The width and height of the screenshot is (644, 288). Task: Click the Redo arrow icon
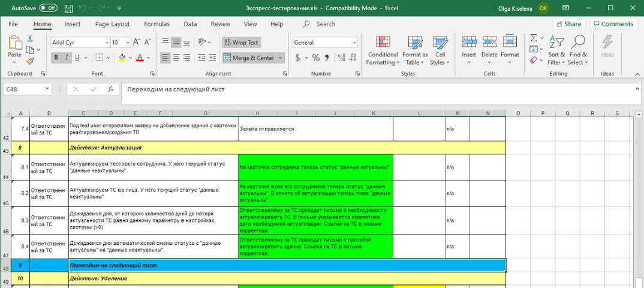tap(101, 8)
